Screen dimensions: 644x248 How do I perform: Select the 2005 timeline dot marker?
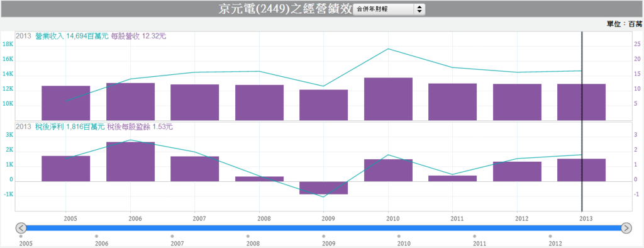click(x=21, y=236)
